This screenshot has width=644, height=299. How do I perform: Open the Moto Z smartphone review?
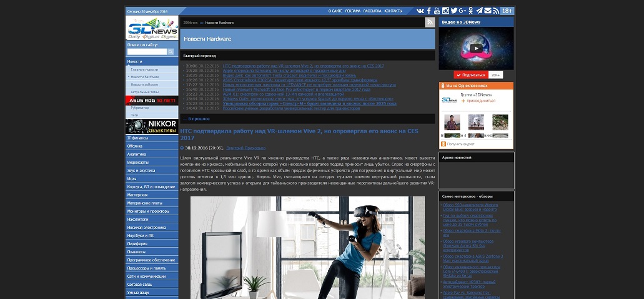pyautogui.click(x=472, y=233)
